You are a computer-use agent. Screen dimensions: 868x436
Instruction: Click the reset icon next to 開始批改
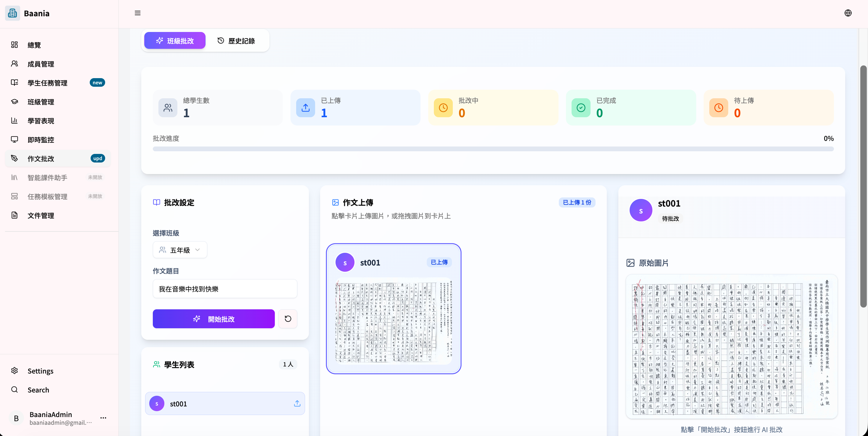click(288, 318)
